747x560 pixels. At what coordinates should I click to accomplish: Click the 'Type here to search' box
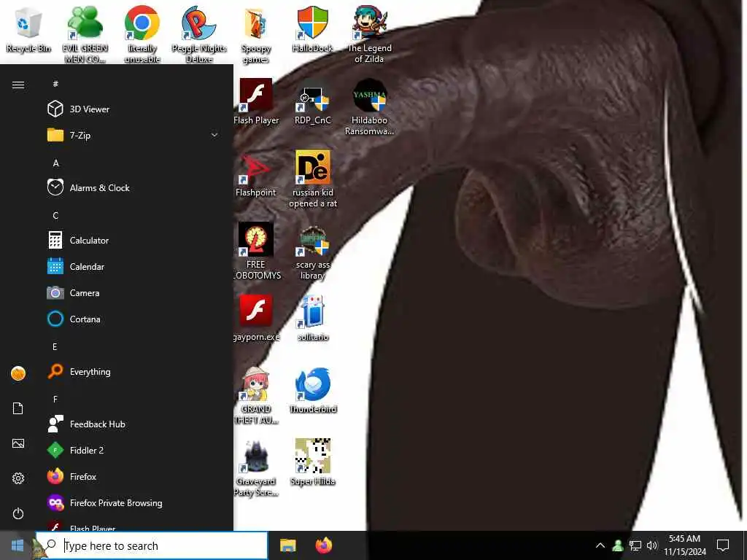coord(152,545)
